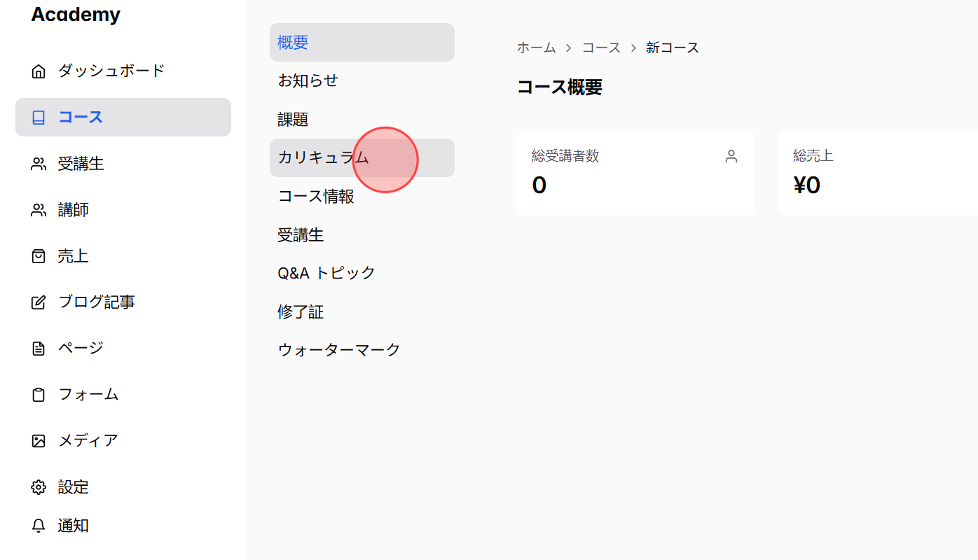Open the 修了証 section
The image size is (978, 560).
coord(301,311)
